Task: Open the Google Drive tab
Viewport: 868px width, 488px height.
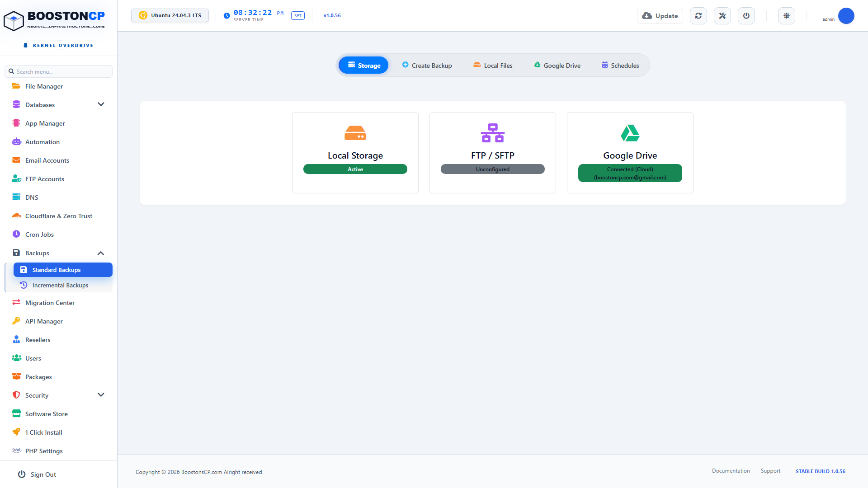Action: pos(557,66)
